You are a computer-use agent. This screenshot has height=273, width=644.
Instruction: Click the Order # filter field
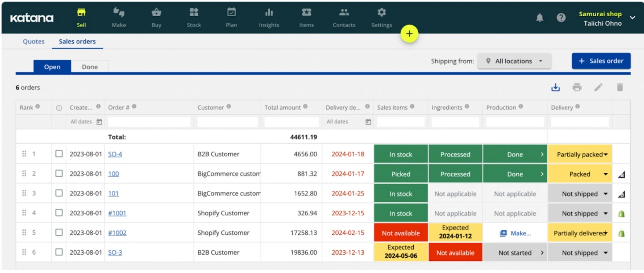[x=149, y=122]
